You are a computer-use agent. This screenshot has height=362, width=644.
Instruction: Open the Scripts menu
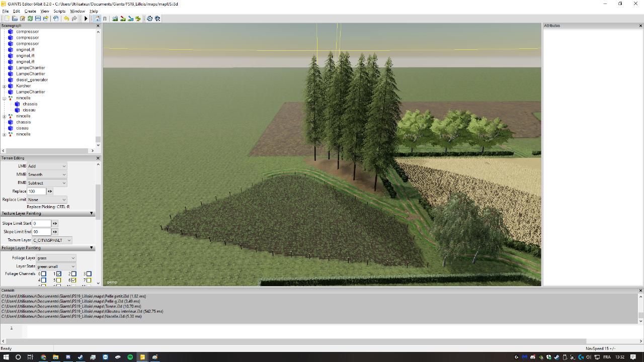pyautogui.click(x=59, y=11)
